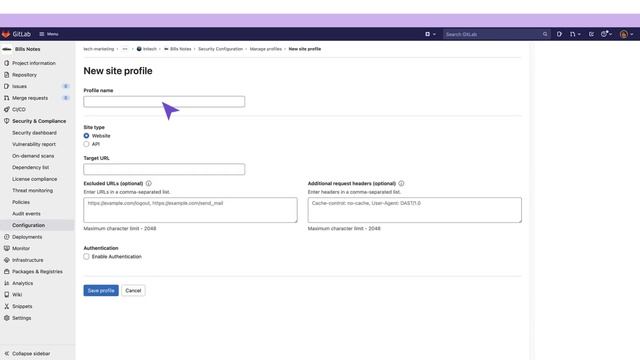Click into the Target URL field
The height and width of the screenshot is (360, 640).
tap(164, 169)
